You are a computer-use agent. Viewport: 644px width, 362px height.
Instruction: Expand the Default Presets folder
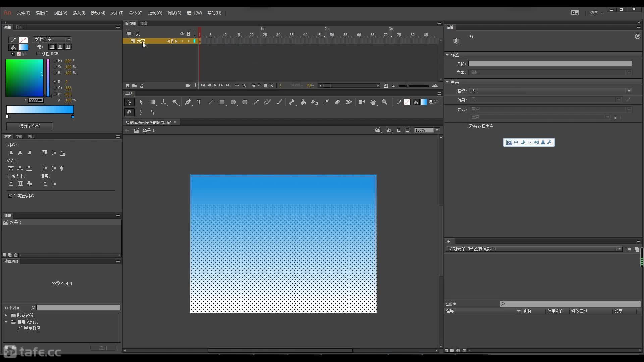pos(6,315)
